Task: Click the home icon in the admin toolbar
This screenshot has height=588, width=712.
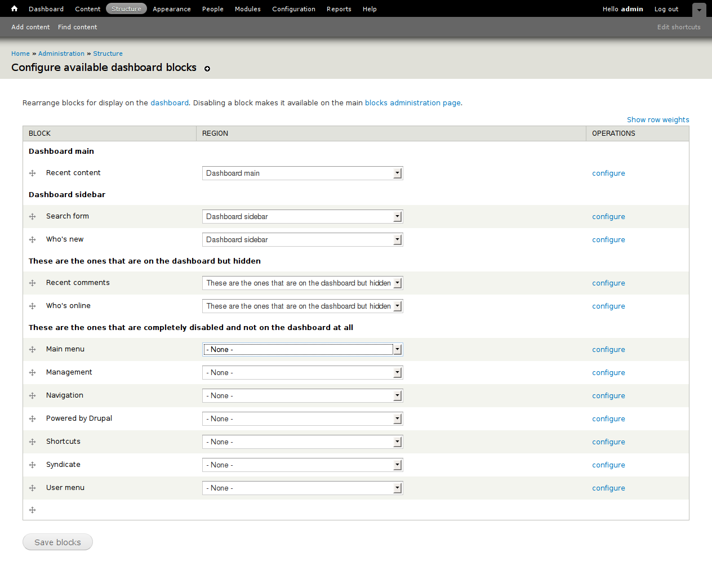Action: coord(13,8)
